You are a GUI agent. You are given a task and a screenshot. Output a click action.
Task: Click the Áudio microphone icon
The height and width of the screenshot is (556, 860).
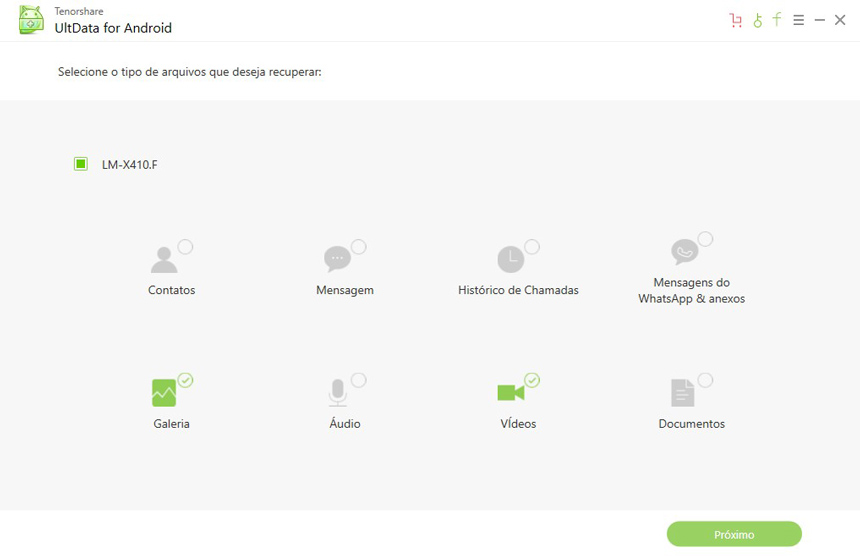pos(337,392)
